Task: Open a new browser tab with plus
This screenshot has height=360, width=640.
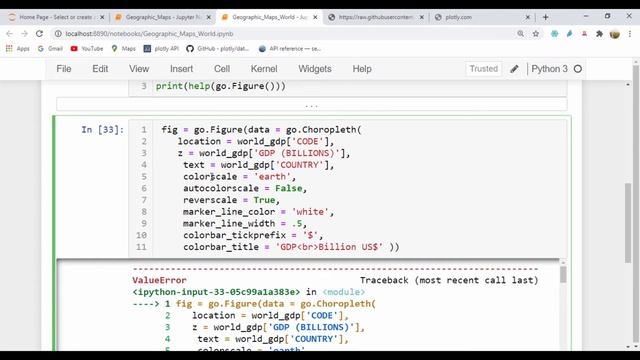Action: 545,17
